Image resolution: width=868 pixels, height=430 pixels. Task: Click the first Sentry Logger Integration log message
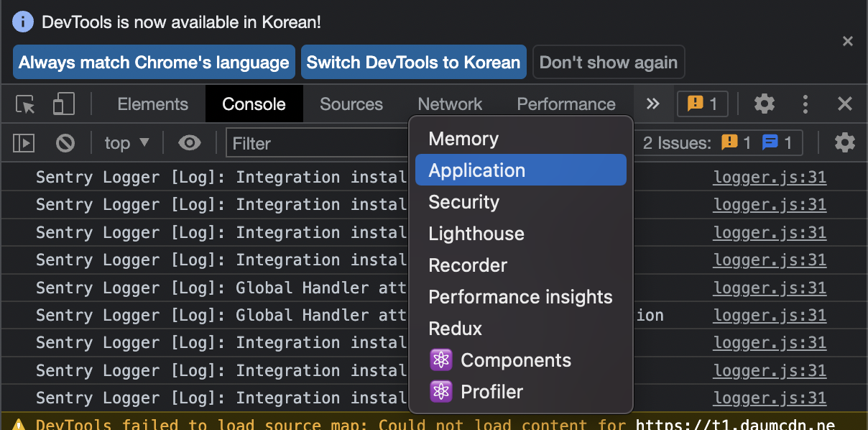tap(222, 178)
